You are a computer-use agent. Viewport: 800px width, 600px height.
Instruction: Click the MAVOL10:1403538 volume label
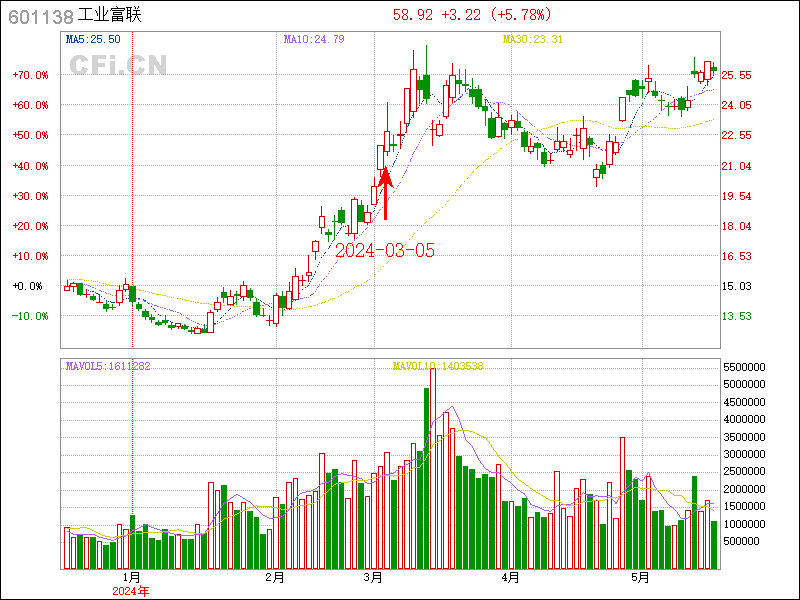438,366
